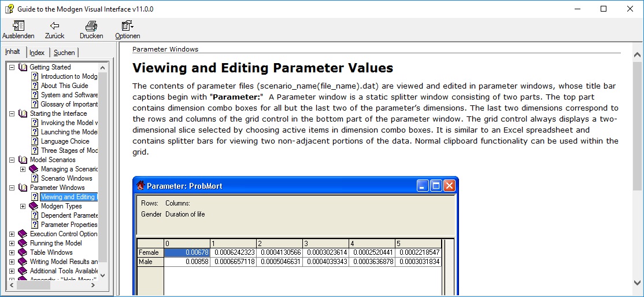
Task: Open the Language Choice topic
Action: 65,141
